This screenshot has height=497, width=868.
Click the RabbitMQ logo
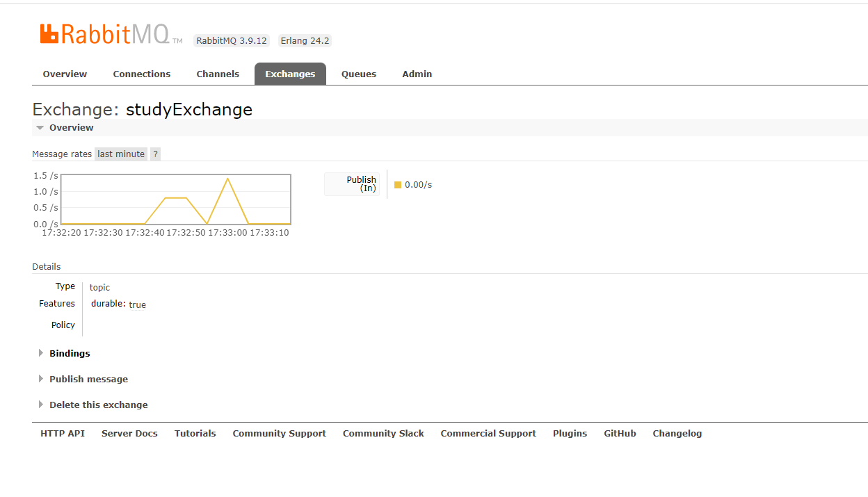point(111,34)
